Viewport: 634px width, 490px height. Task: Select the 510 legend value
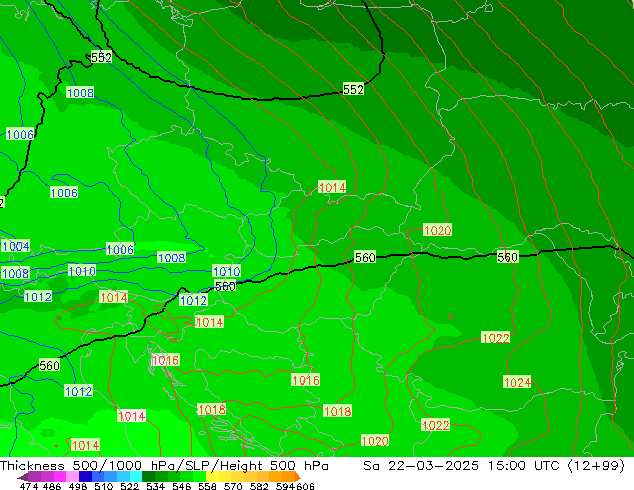(104, 486)
